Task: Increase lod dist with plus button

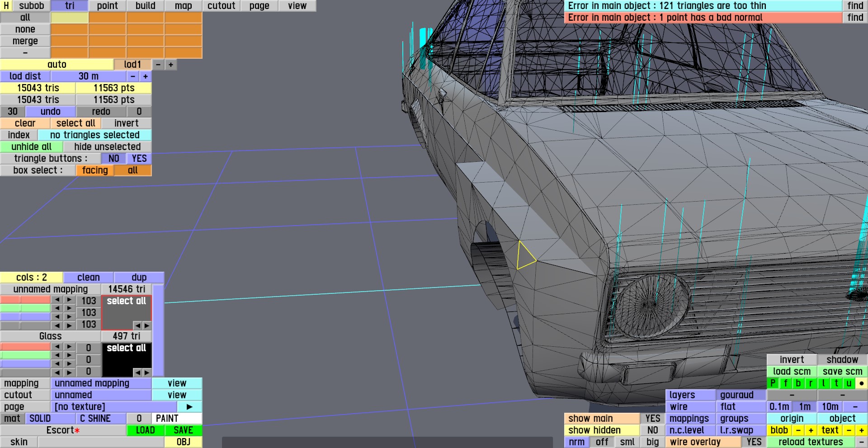Action: [x=146, y=76]
